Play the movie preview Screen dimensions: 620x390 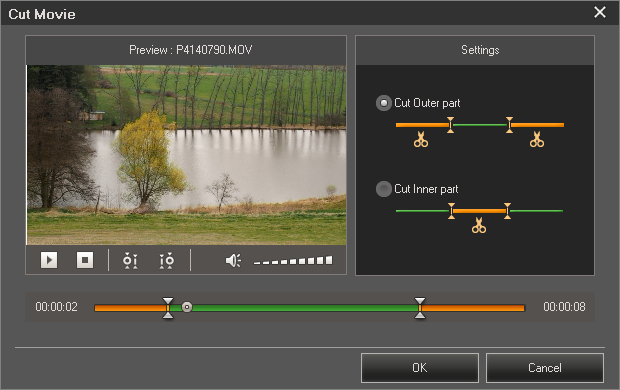pos(49,260)
